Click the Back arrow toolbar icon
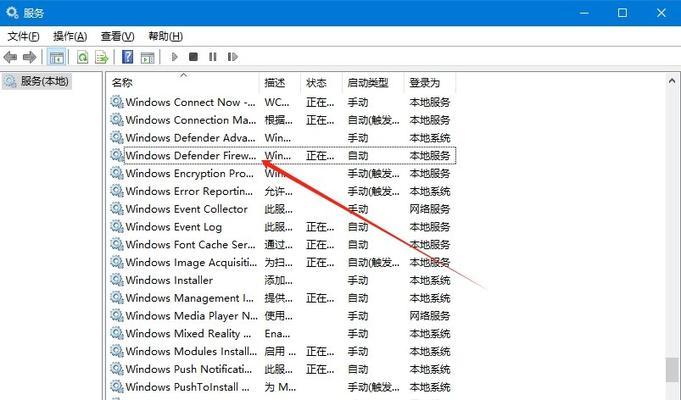The height and width of the screenshot is (400, 681). click(10, 57)
